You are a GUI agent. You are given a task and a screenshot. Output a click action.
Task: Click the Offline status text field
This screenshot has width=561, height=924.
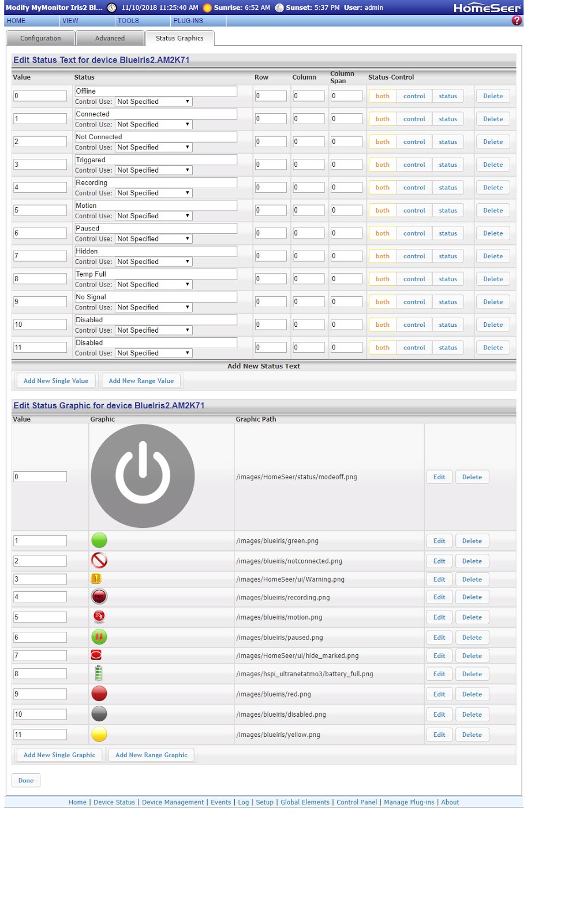point(156,91)
